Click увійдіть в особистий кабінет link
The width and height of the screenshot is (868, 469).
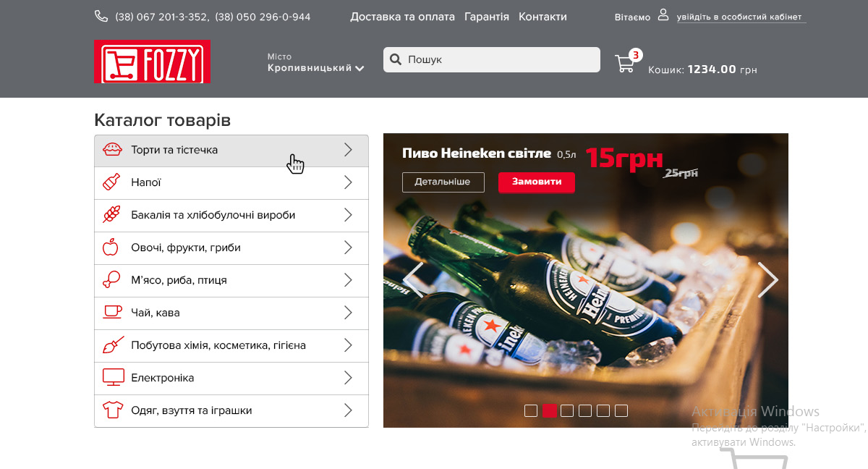click(x=741, y=17)
